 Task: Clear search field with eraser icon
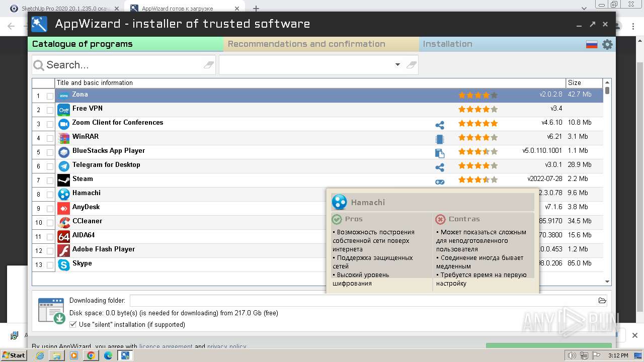(x=208, y=65)
